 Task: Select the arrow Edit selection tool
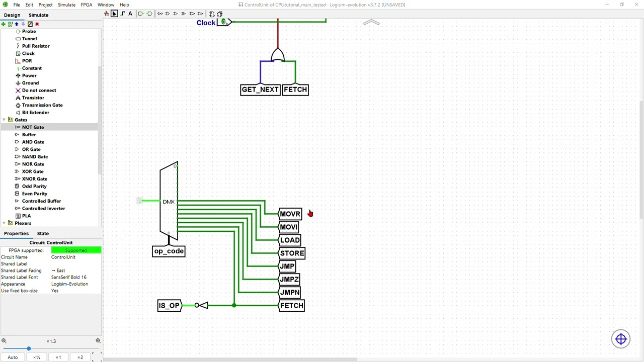(114, 14)
